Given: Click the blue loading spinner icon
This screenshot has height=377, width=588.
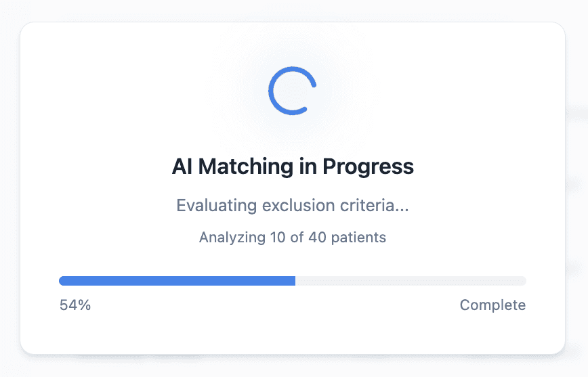Looking at the screenshot, I should (292, 90).
